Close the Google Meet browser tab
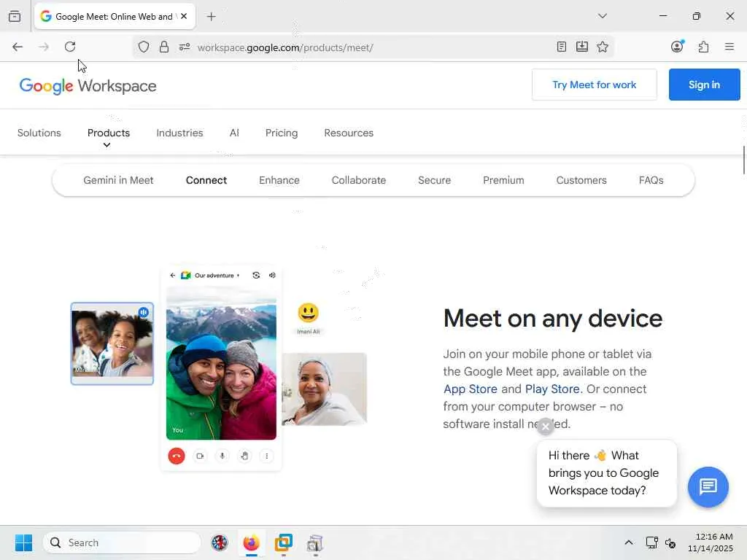This screenshot has width=747, height=560. [184, 16]
